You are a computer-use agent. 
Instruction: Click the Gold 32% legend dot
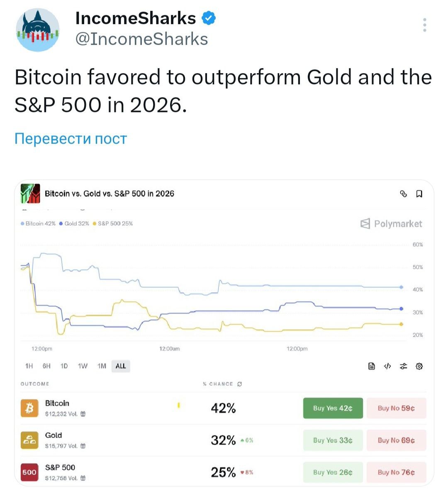click(61, 223)
